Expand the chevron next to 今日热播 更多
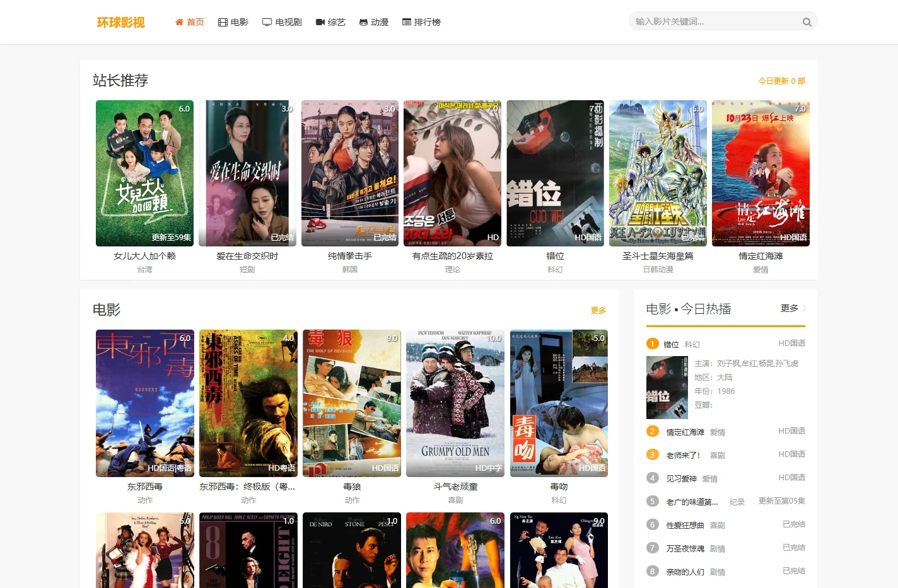This screenshot has width=898, height=588. point(804,308)
